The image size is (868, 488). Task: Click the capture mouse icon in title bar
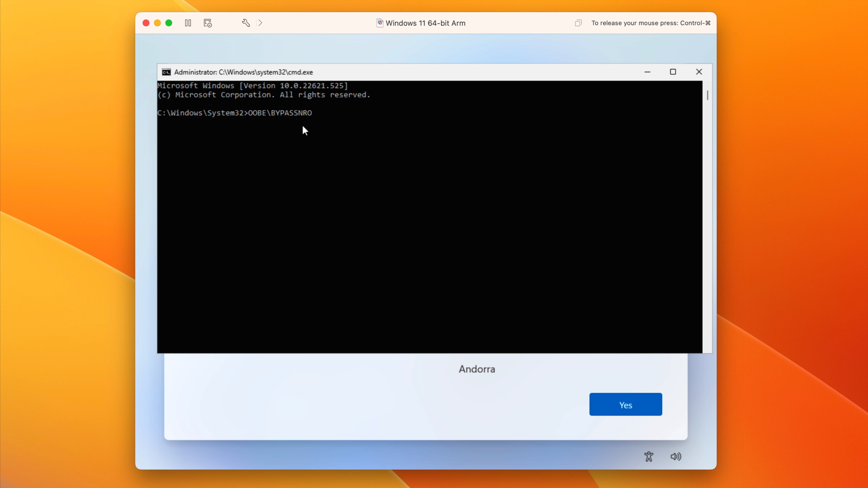tap(578, 23)
